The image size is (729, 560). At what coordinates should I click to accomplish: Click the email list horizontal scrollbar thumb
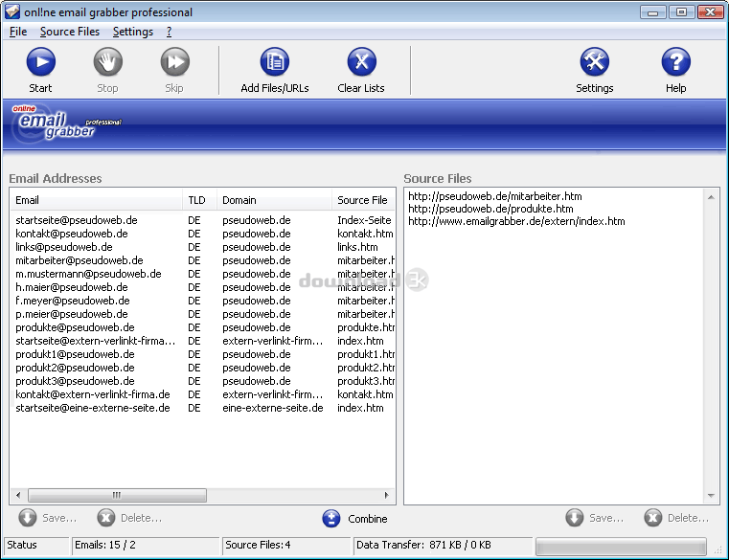click(117, 496)
